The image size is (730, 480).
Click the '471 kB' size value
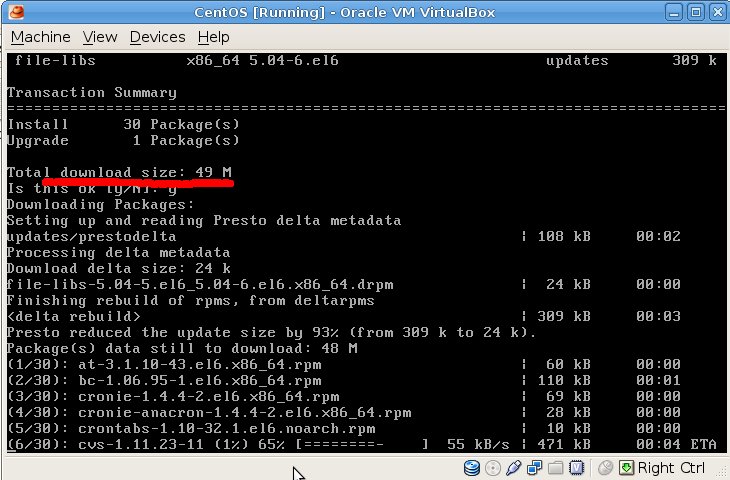click(564, 445)
